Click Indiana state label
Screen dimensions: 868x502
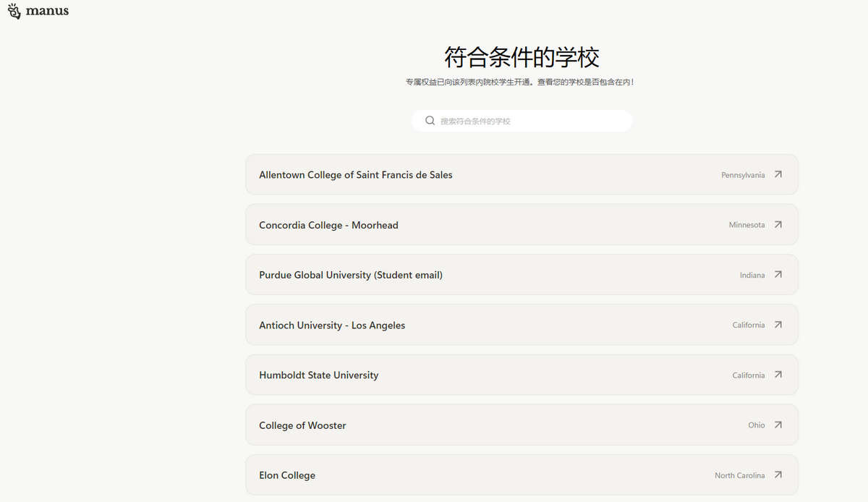752,275
